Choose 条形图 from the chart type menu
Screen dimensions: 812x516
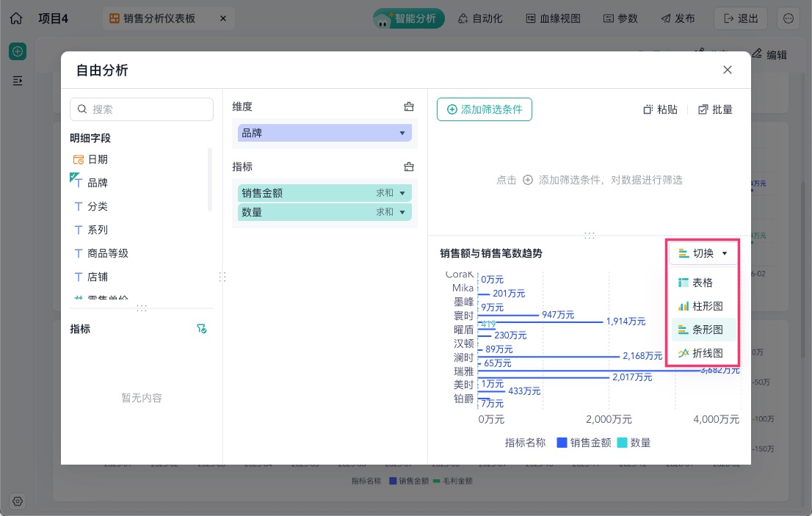tap(703, 330)
